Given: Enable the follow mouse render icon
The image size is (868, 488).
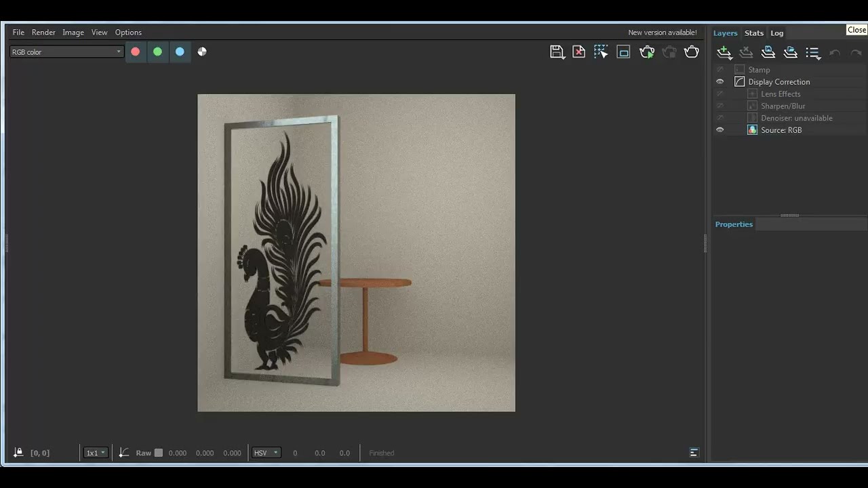Looking at the screenshot, I should pos(601,52).
